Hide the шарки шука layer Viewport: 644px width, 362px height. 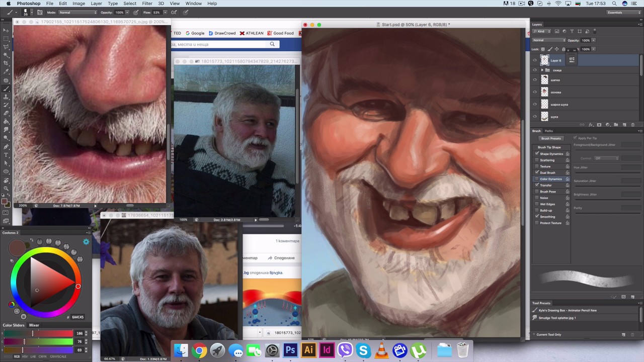tap(535, 105)
